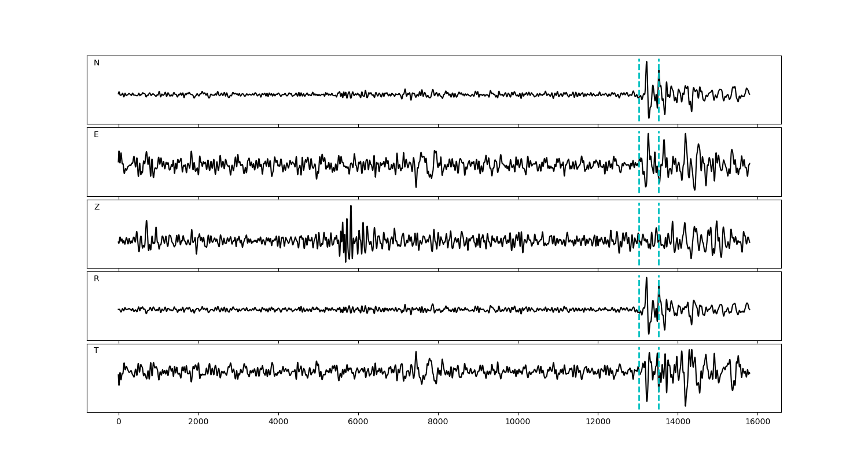The width and height of the screenshot is (868, 463).
Task: Click the 2000 x-axis tick label
Action: point(198,422)
